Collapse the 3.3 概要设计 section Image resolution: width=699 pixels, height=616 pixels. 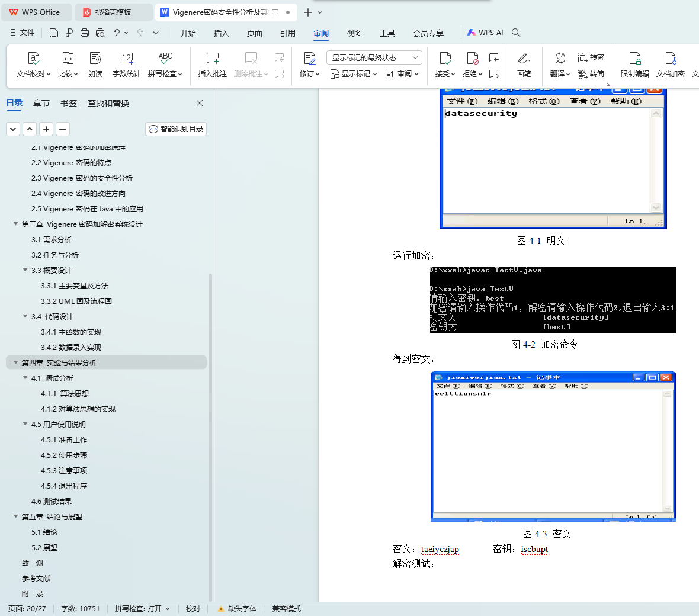[25, 270]
